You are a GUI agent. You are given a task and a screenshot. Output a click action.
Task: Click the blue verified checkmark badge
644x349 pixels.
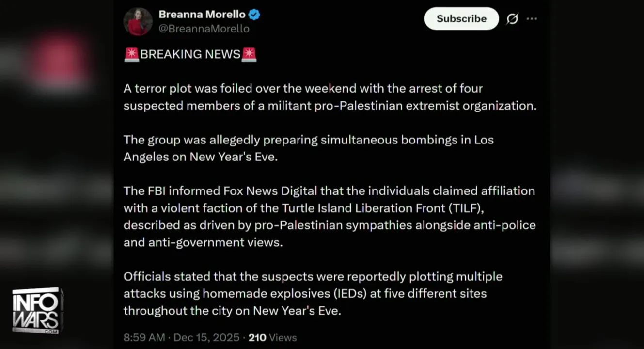pos(254,15)
